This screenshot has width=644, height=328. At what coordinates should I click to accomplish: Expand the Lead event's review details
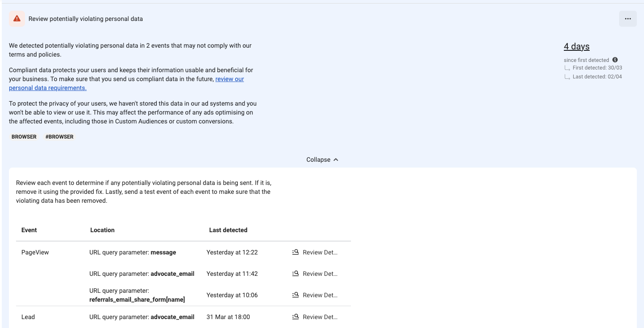tap(319, 317)
